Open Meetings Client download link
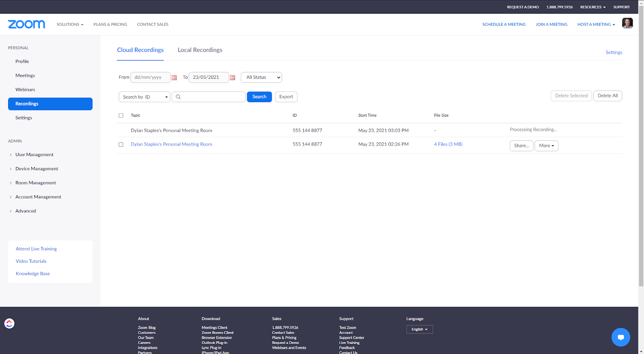The height and width of the screenshot is (354, 644). [x=214, y=328]
